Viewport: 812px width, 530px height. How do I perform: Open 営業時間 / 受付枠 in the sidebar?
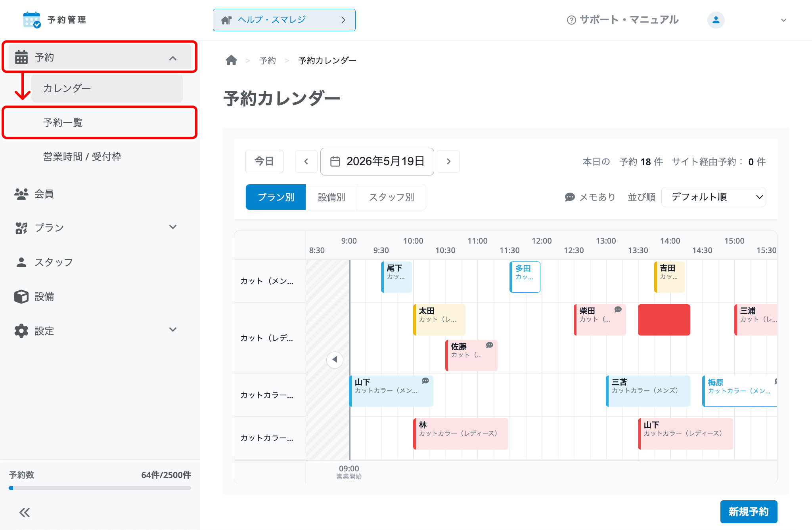pos(82,156)
